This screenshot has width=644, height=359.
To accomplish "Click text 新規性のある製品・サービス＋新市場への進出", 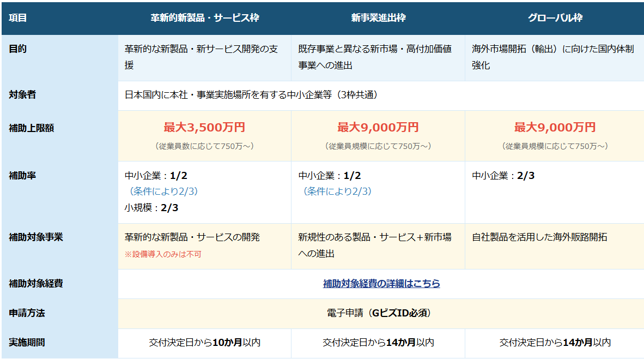I will 375,245.
